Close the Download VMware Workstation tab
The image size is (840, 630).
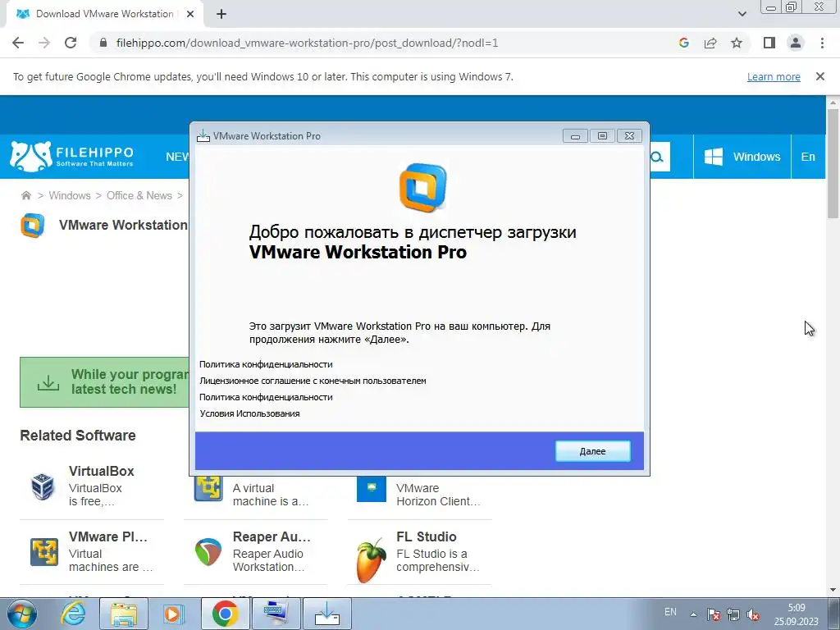tap(190, 14)
